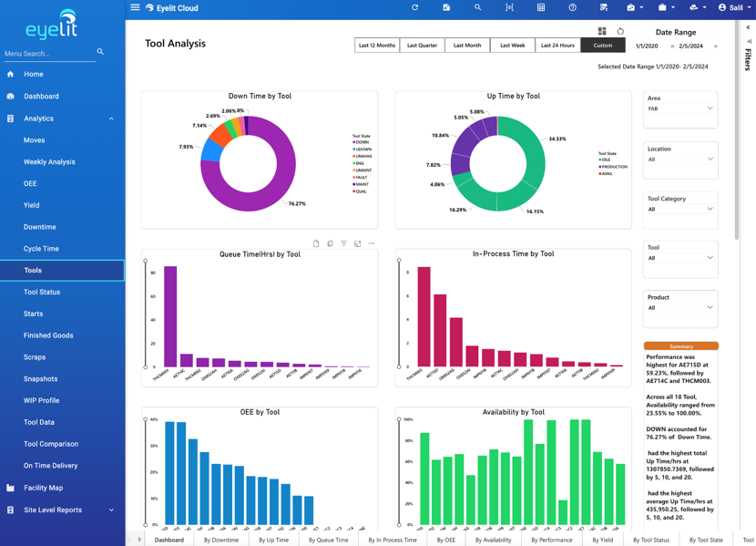Open the Salil user account menu
Screen dimensions: 756x546
pos(734,7)
